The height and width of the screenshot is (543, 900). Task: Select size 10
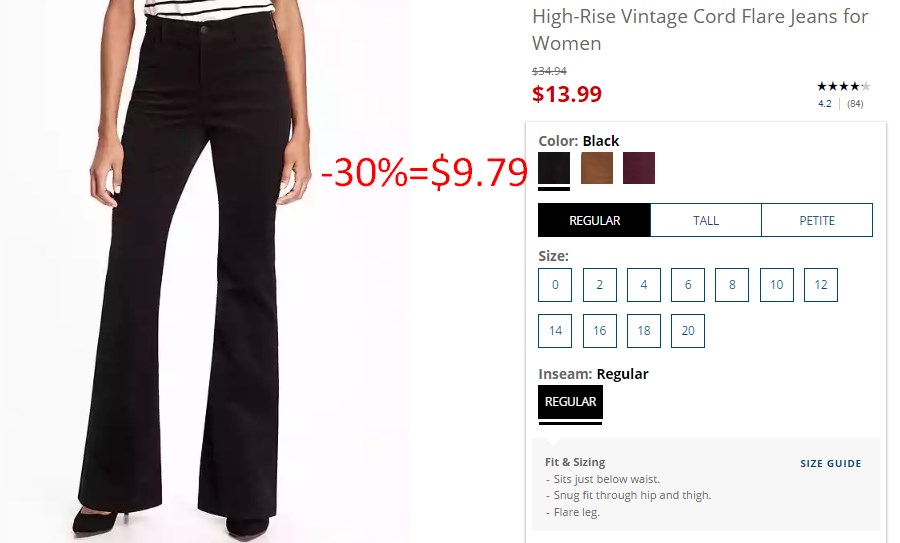tap(777, 285)
